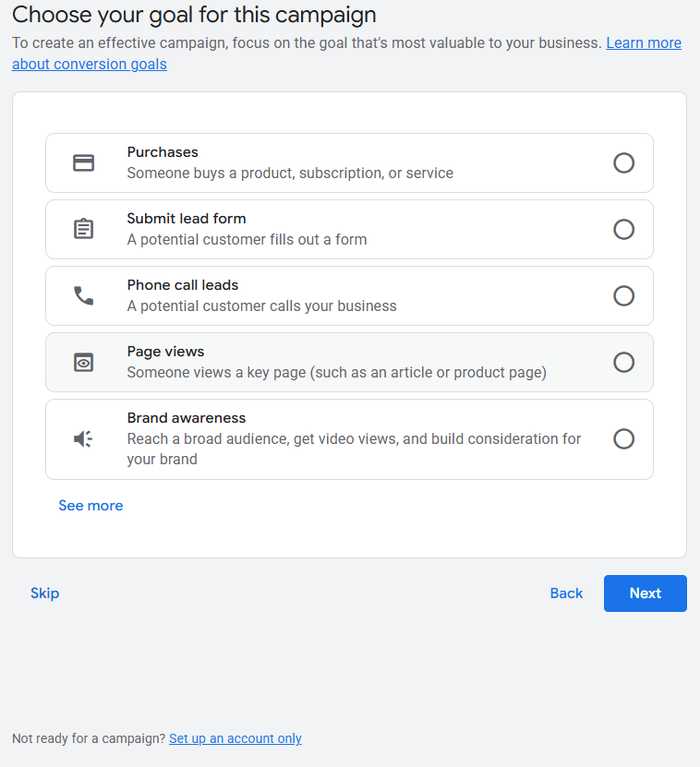Viewport: 700px width, 767px height.
Task: Click the phone handset icon
Action: pos(84,295)
